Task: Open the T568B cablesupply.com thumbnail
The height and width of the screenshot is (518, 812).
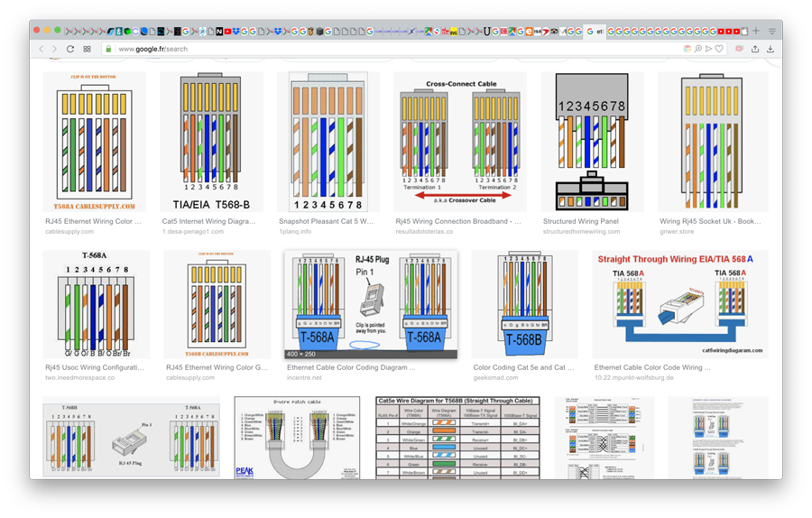Action: pyautogui.click(x=217, y=304)
